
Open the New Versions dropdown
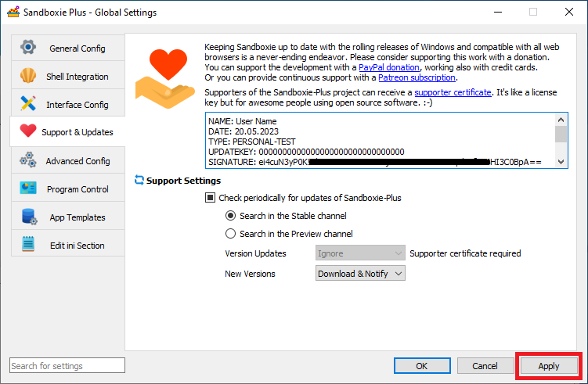(360, 274)
